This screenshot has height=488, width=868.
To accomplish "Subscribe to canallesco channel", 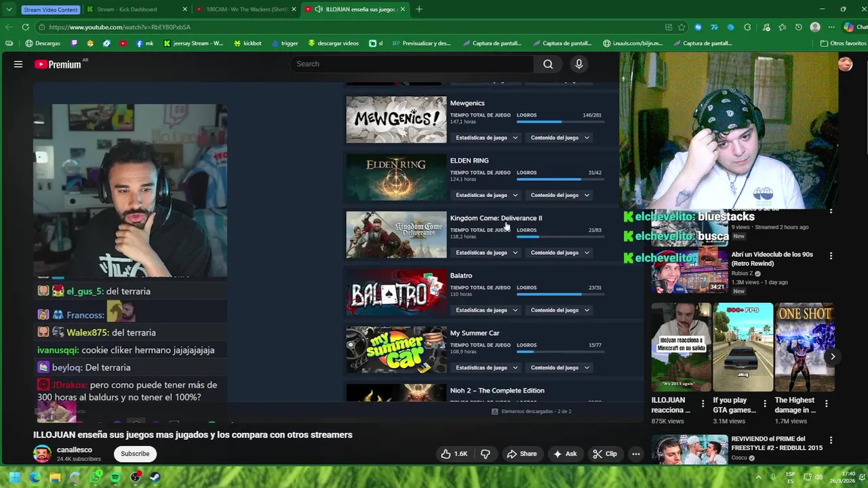I will pos(135,454).
